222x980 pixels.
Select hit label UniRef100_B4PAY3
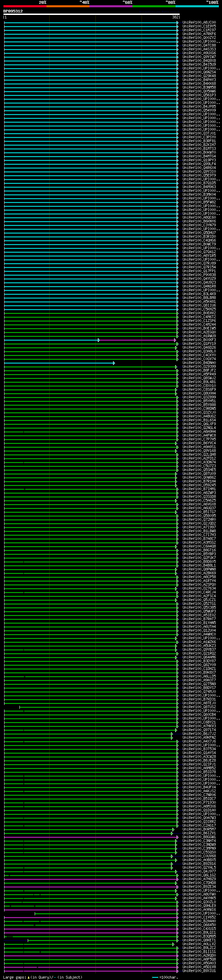click(199, 80)
